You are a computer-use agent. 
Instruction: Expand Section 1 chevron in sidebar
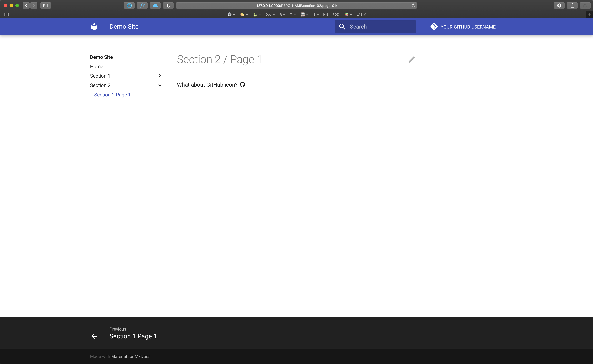point(160,76)
